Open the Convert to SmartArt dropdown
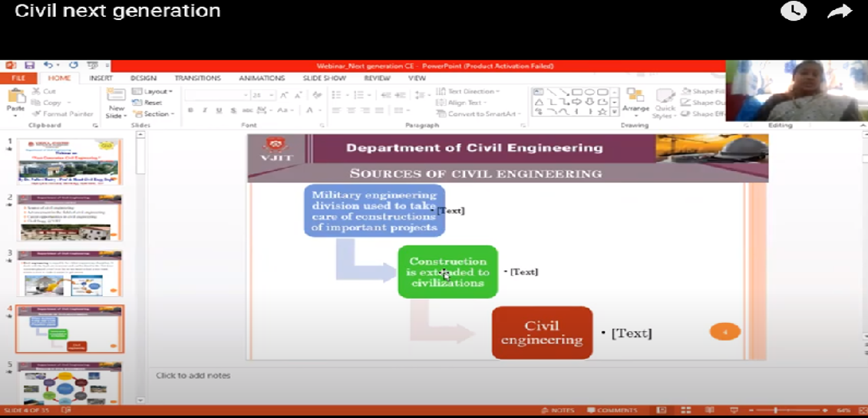The height and width of the screenshot is (418, 868). 479,114
